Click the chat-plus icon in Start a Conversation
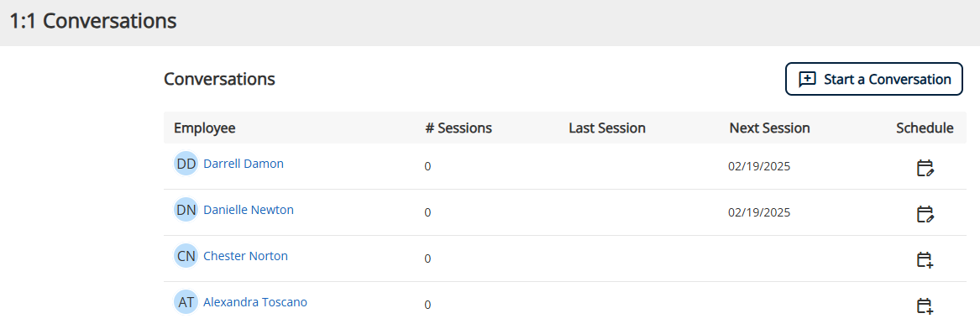The width and height of the screenshot is (980, 329). 808,79
